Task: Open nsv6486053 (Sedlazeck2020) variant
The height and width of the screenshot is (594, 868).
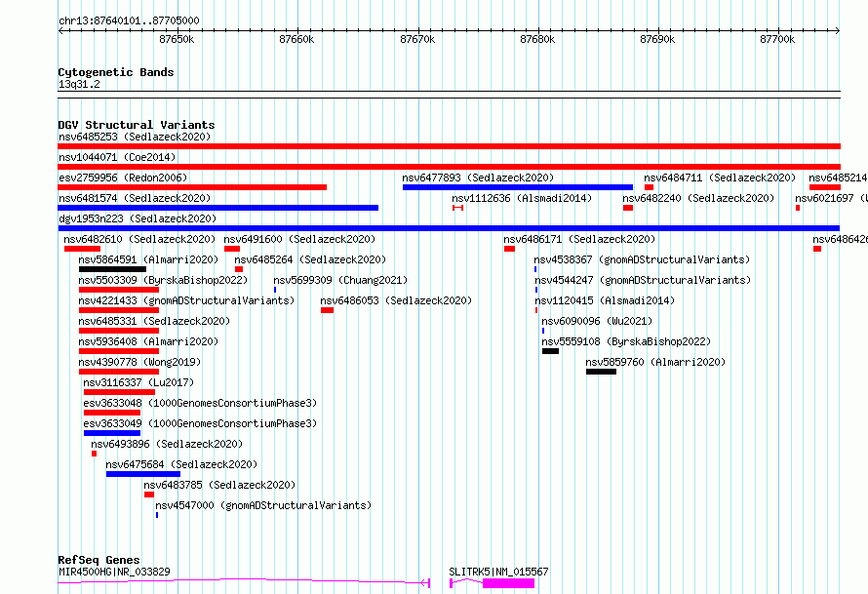Action: click(x=396, y=300)
